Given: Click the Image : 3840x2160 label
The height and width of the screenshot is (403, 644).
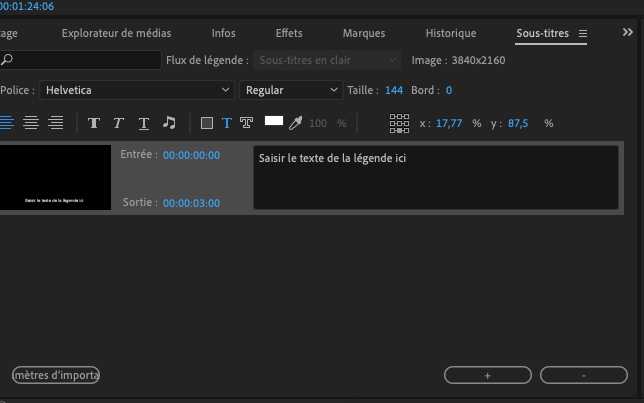Looking at the screenshot, I should (458, 60).
